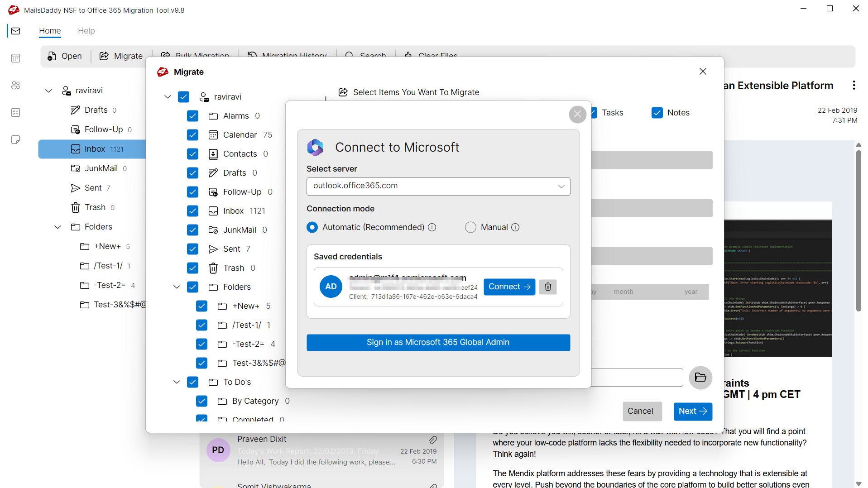The image size is (868, 488).
Task: Click Next in Migrate dialog
Action: pyautogui.click(x=693, y=411)
